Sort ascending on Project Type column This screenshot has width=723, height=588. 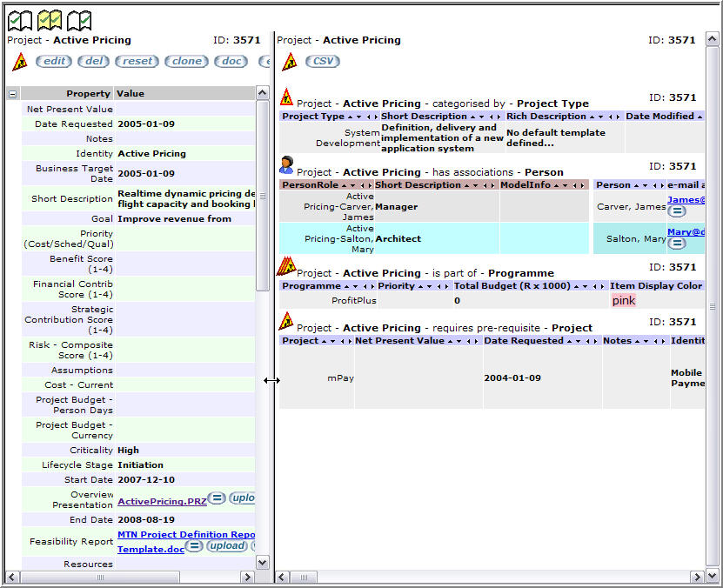pos(350,117)
